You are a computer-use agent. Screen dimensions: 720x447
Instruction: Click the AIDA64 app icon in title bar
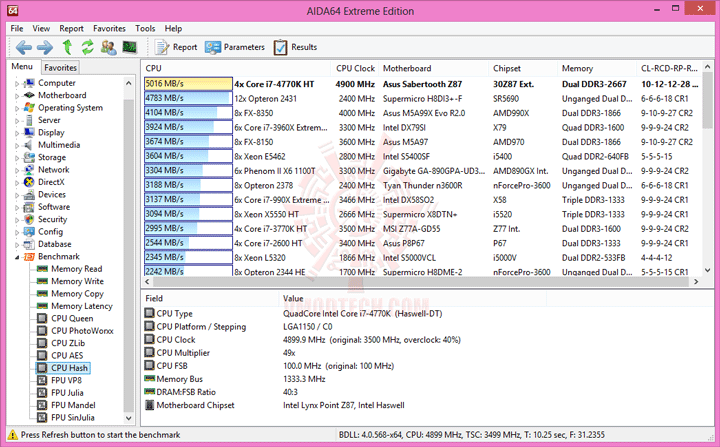click(x=13, y=10)
